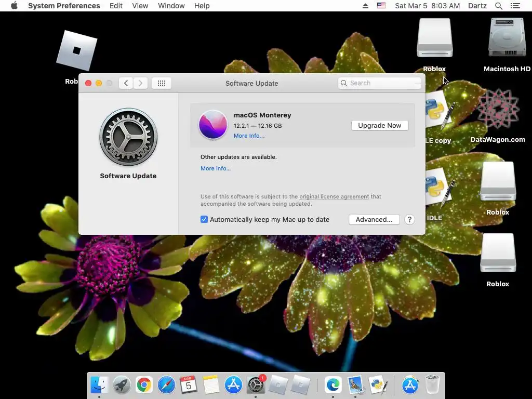
Task: Click the Upgrade Now button
Action: pos(380,126)
